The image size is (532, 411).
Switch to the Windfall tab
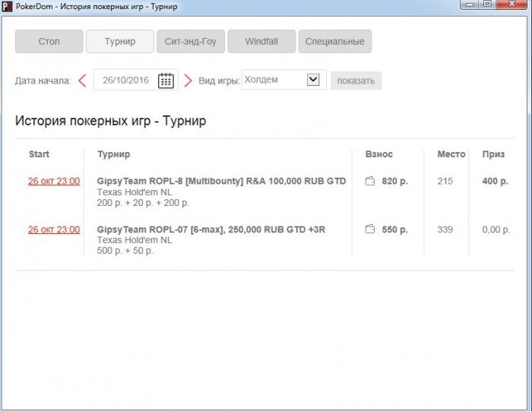261,41
